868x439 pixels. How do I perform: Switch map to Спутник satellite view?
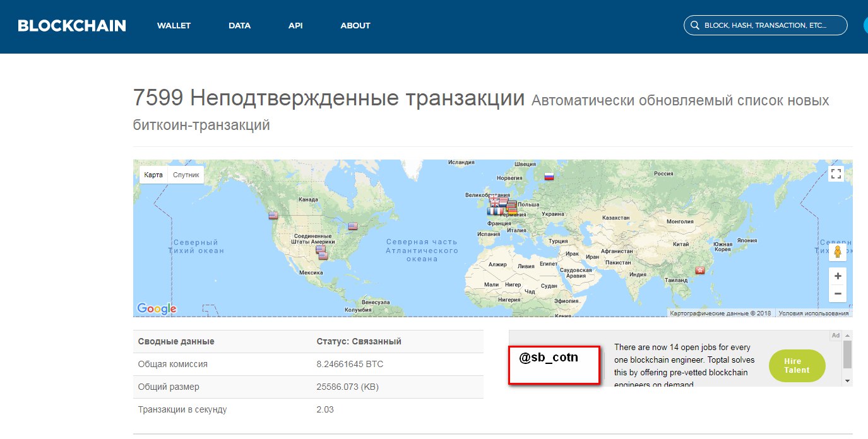click(186, 175)
